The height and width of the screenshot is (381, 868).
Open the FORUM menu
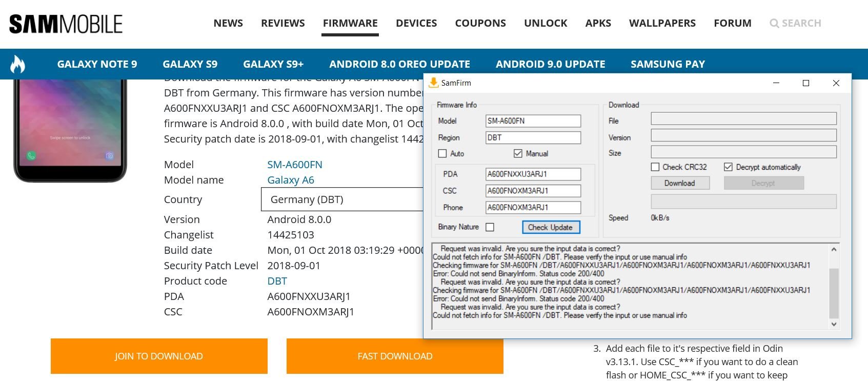point(733,23)
